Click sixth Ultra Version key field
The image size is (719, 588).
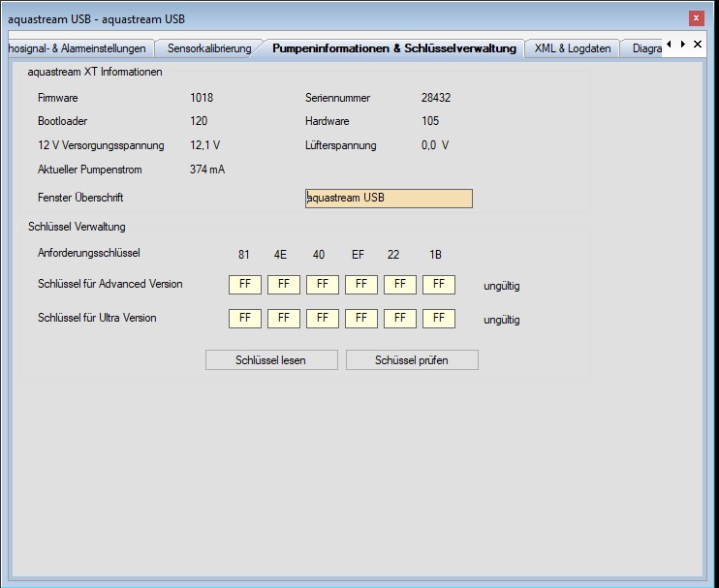(438, 319)
